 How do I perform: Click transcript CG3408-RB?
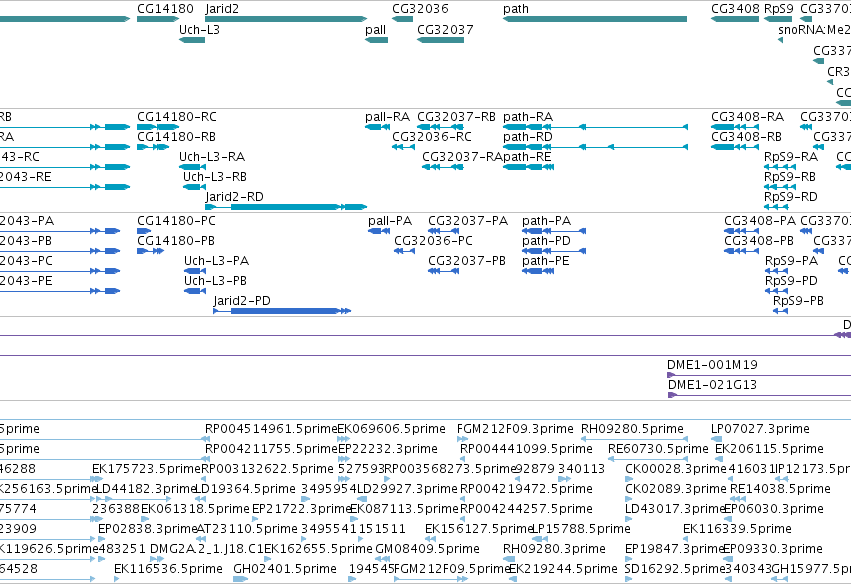[735, 147]
